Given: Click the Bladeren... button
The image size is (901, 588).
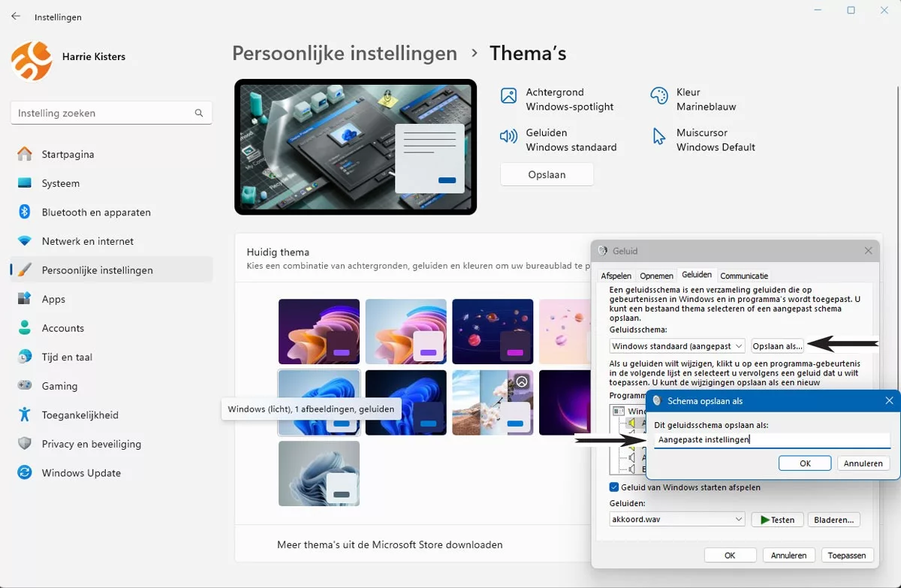Looking at the screenshot, I should pyautogui.click(x=833, y=520).
